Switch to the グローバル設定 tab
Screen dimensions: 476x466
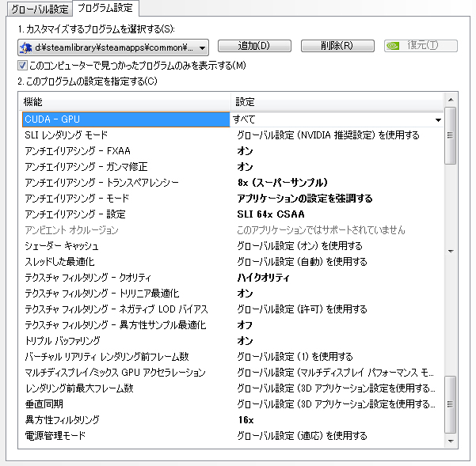(40, 9)
